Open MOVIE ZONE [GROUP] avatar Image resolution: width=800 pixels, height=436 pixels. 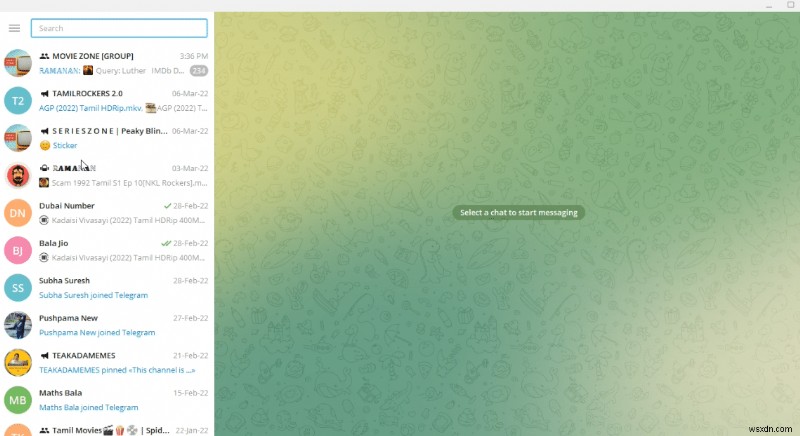click(x=18, y=63)
